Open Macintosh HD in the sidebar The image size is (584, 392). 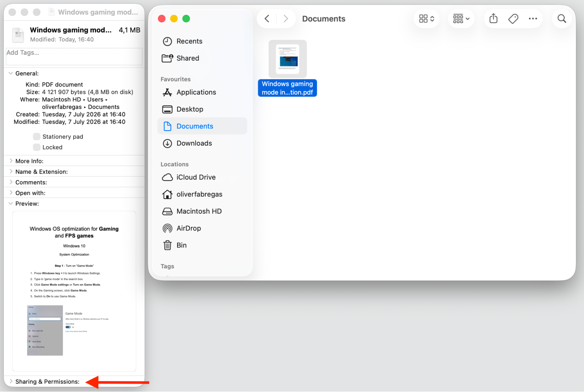202,211
